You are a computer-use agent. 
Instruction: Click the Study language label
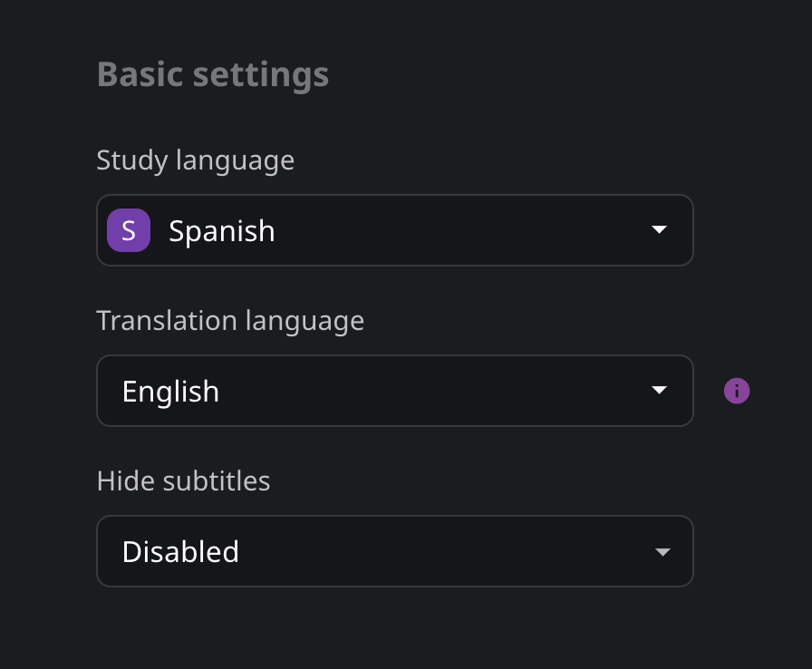pos(195,160)
